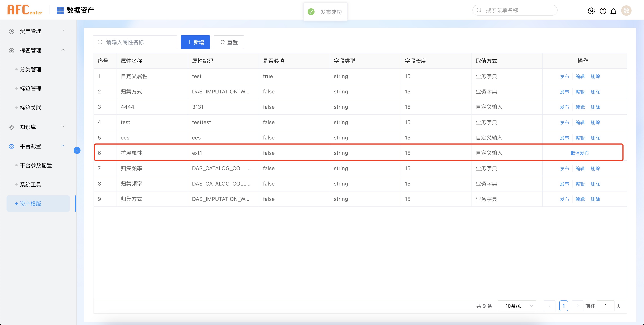This screenshot has width=644, height=325.
Task: Click the true value in row 1
Action: click(x=268, y=76)
